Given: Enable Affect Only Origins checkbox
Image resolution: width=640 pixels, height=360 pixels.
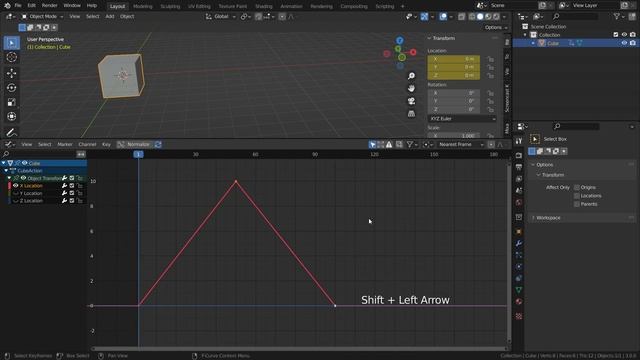Looking at the screenshot, I should point(577,187).
